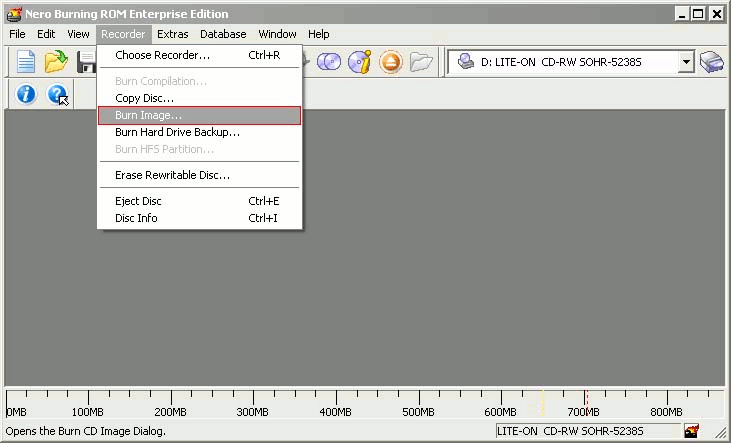Click the Copy Disc two-discs icon
Viewport: 731px width, 443px height.
[x=329, y=62]
